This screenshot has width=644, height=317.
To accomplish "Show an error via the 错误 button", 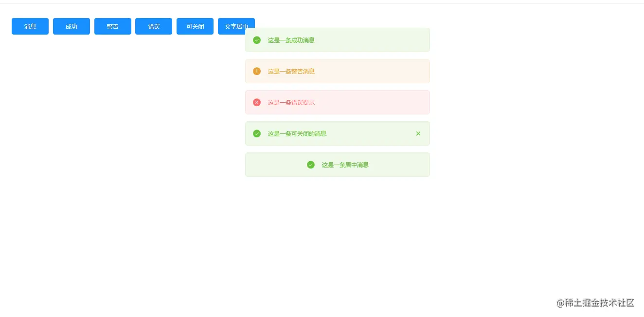I will [154, 26].
